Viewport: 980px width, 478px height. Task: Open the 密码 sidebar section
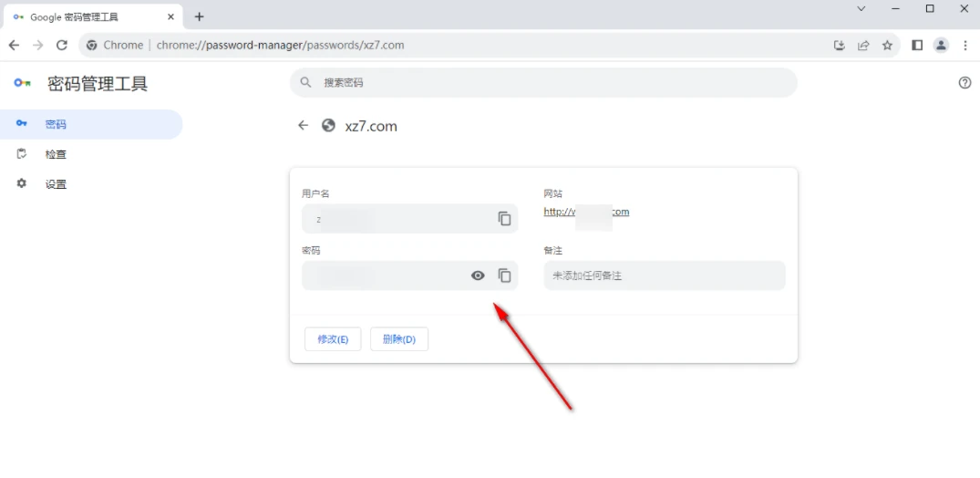91,124
